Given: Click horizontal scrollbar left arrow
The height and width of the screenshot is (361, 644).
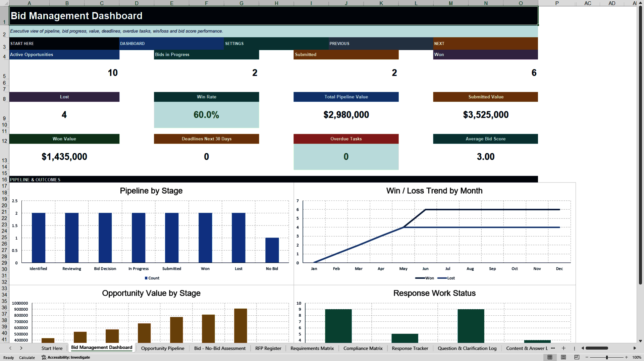Looking at the screenshot, I should [x=583, y=348].
